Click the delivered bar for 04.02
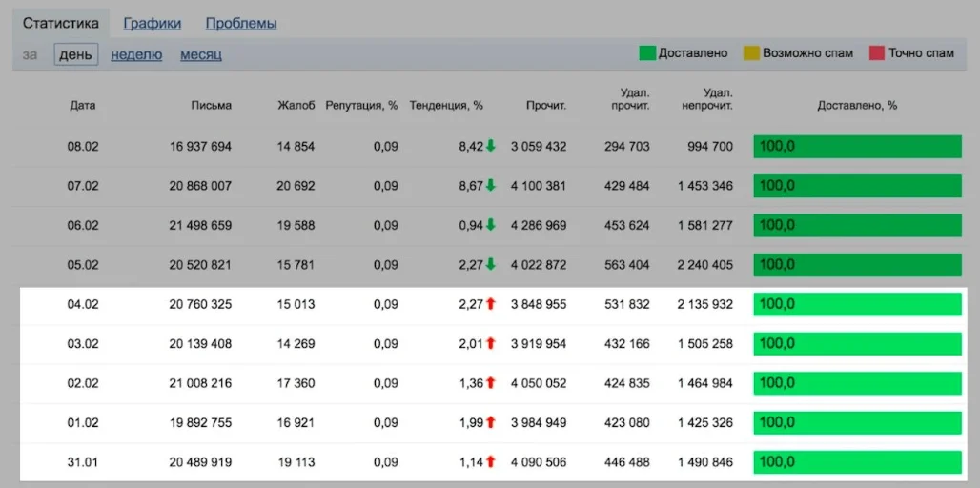The height and width of the screenshot is (488, 980). pyautogui.click(x=857, y=304)
